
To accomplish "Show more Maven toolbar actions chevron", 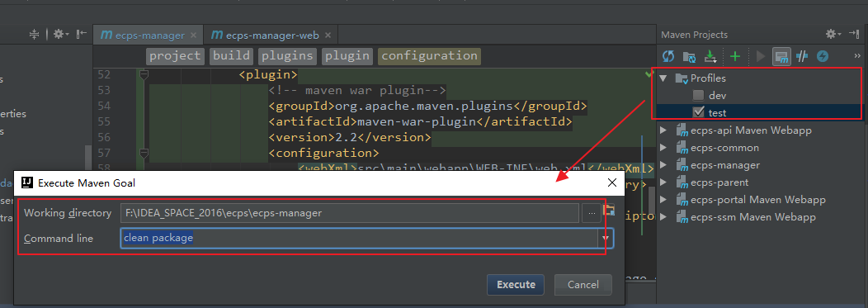I will click(857, 56).
